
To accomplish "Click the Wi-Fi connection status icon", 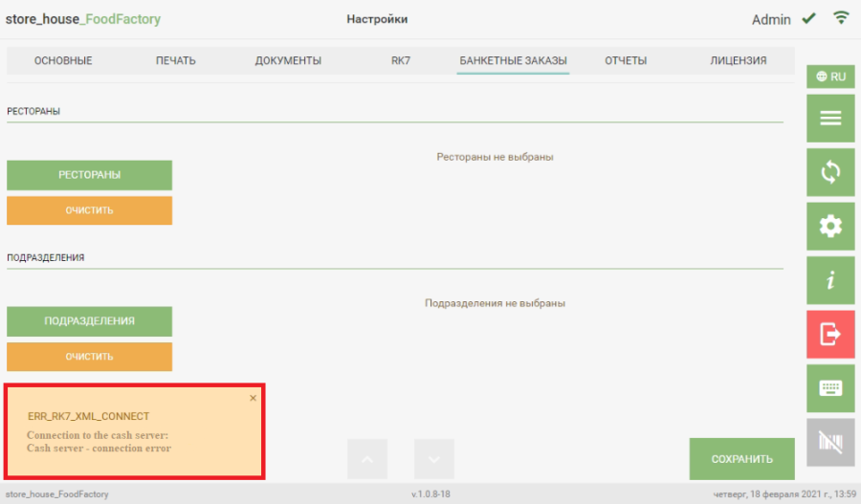I will 841,18.
